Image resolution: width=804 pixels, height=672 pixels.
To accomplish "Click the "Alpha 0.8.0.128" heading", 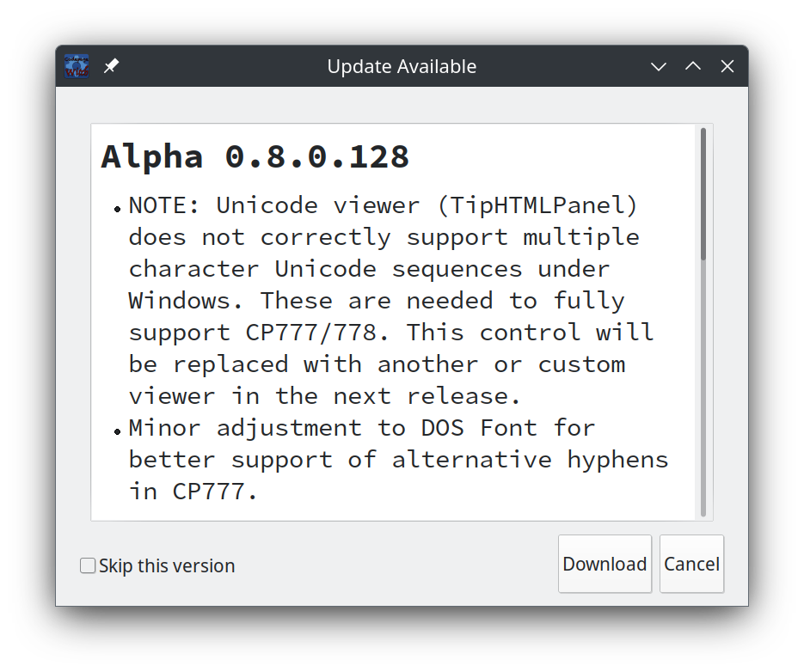I will click(x=255, y=156).
